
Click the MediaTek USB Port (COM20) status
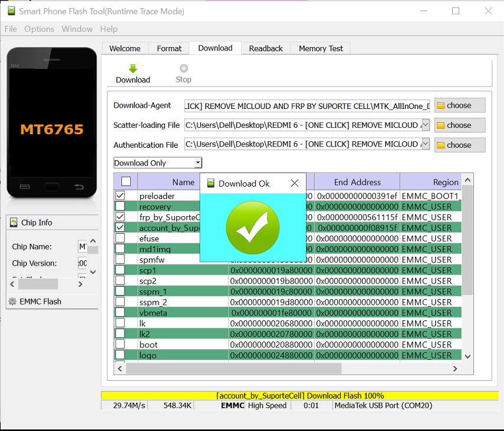383,405
